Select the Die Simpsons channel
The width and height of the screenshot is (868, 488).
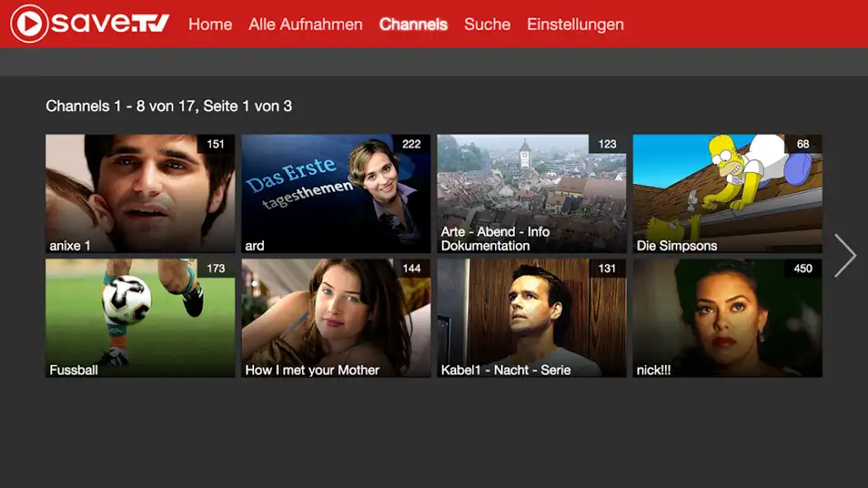point(726,192)
